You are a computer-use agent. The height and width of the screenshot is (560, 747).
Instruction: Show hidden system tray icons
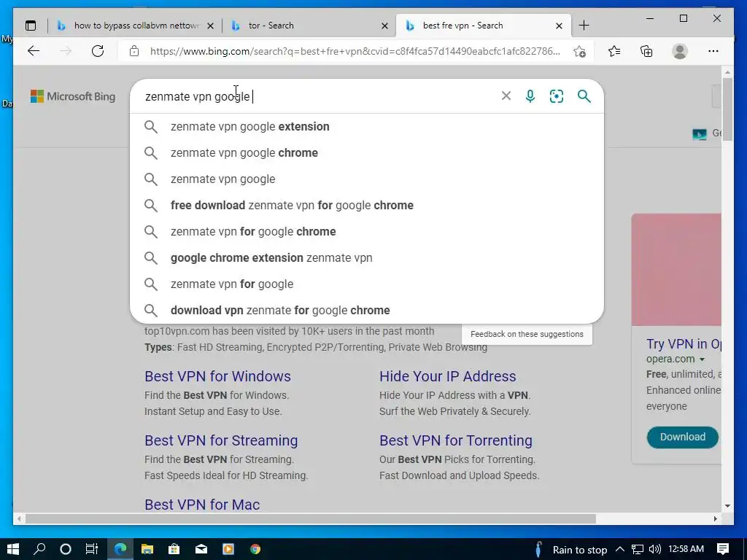coord(620,549)
